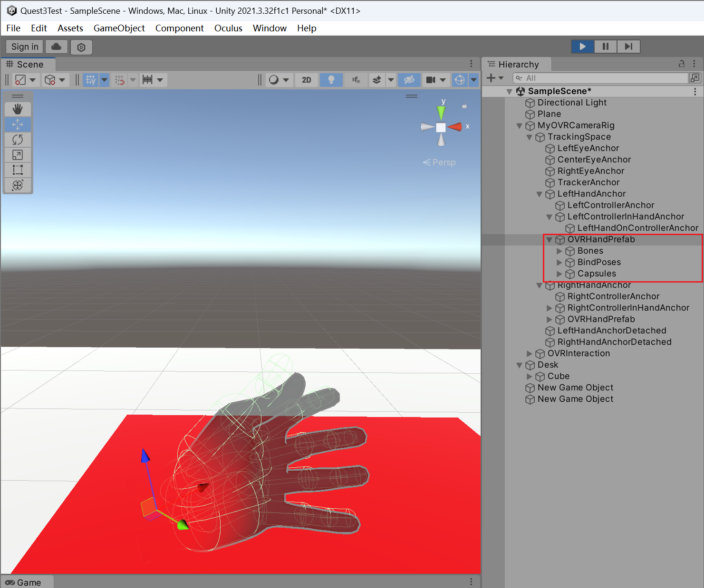
Task: Expand the BindPoses node
Action: tap(559, 262)
